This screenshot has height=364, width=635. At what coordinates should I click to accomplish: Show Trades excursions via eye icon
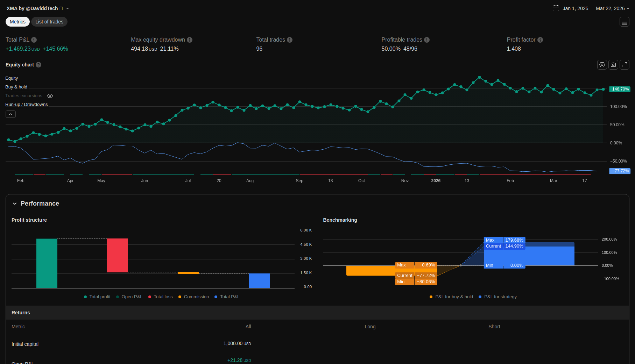click(50, 96)
